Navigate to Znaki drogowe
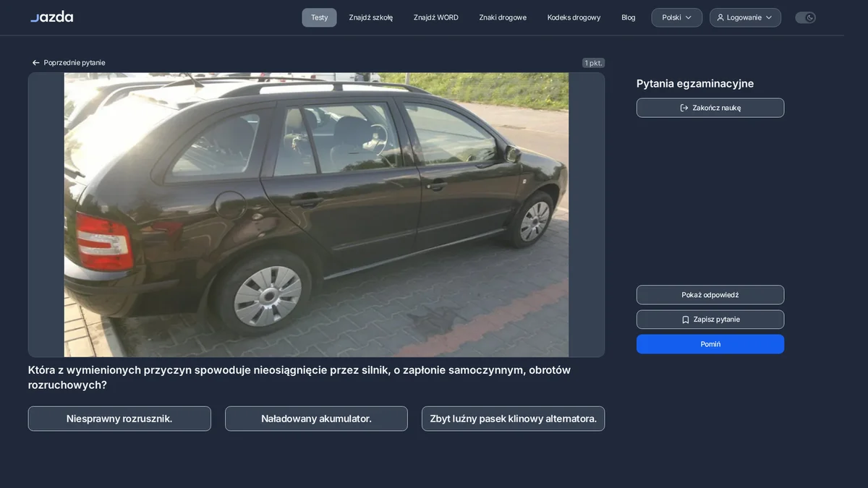This screenshot has height=488, width=868. tap(503, 17)
